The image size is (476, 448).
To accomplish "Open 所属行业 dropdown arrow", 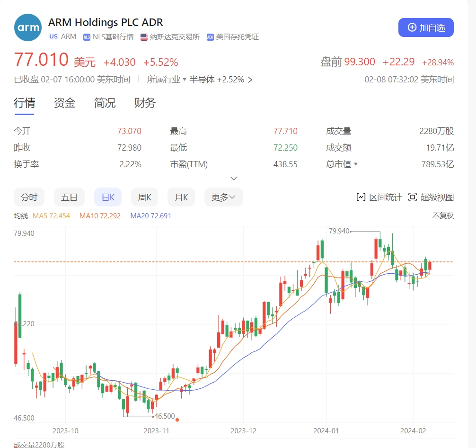I will 184,80.
